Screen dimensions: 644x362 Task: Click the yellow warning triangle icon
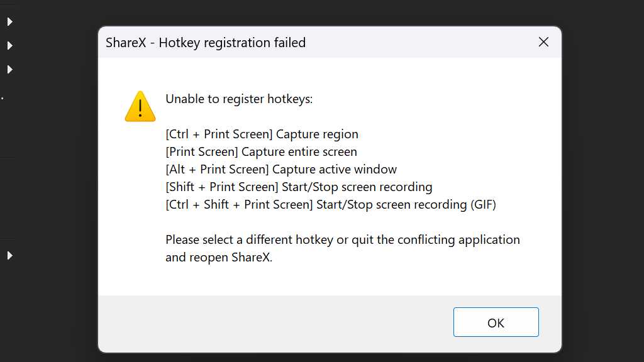tap(140, 106)
